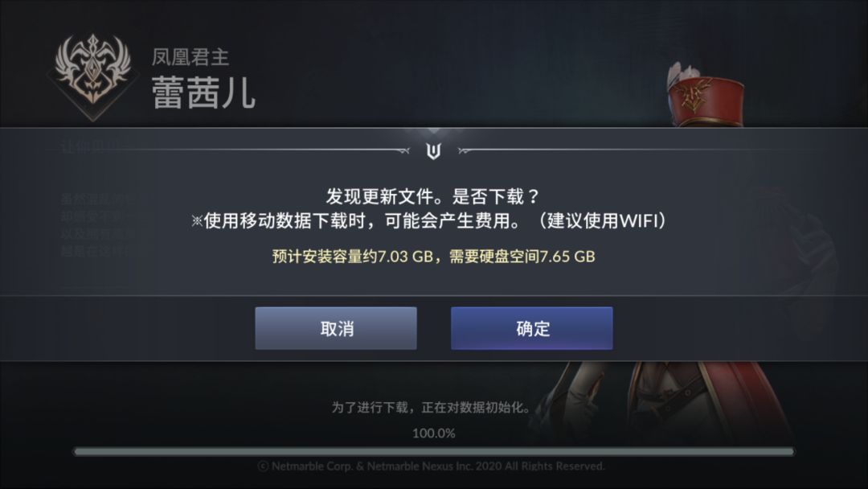Viewport: 868px width, 489px height.
Task: Click the ※ symbol before the data warning
Action: pos(197,221)
